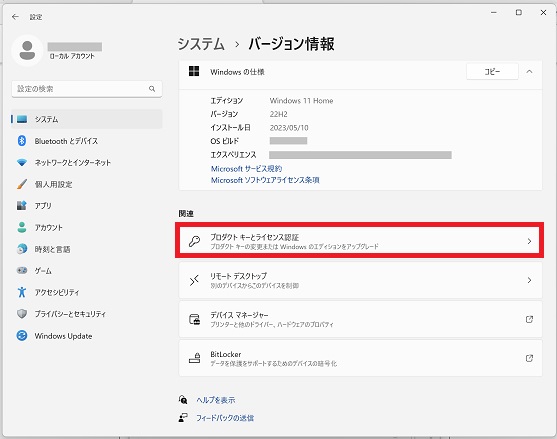The height and width of the screenshot is (439, 557).
Task: Close the Settings window
Action: pos(543,12)
